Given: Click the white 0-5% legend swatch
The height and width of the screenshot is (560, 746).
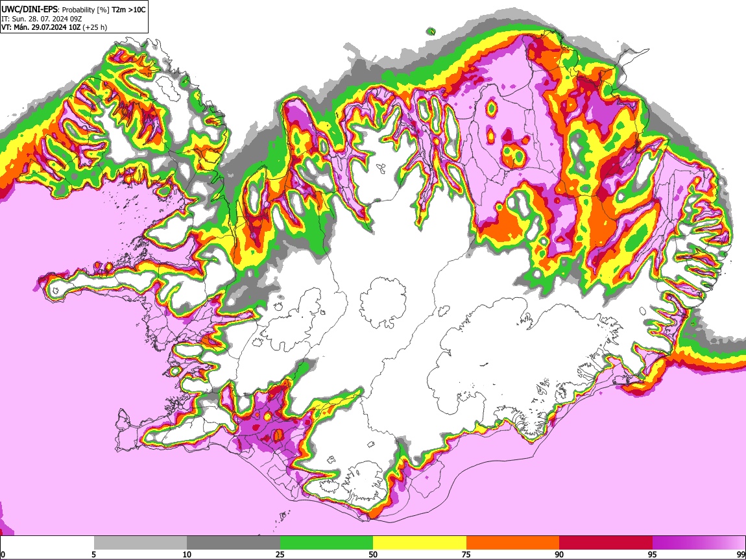Looking at the screenshot, I should click(x=47, y=542).
